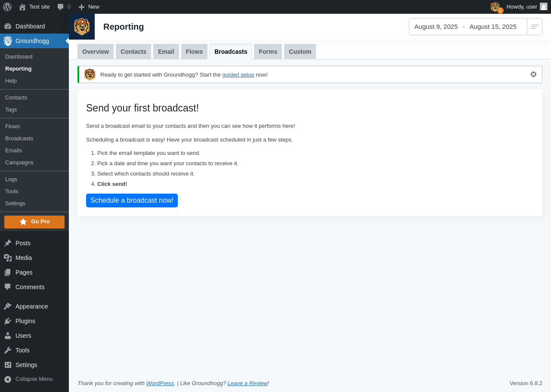The image size is (551, 392).
Task: Open the Groundhogg main menu item
Action: click(34, 41)
